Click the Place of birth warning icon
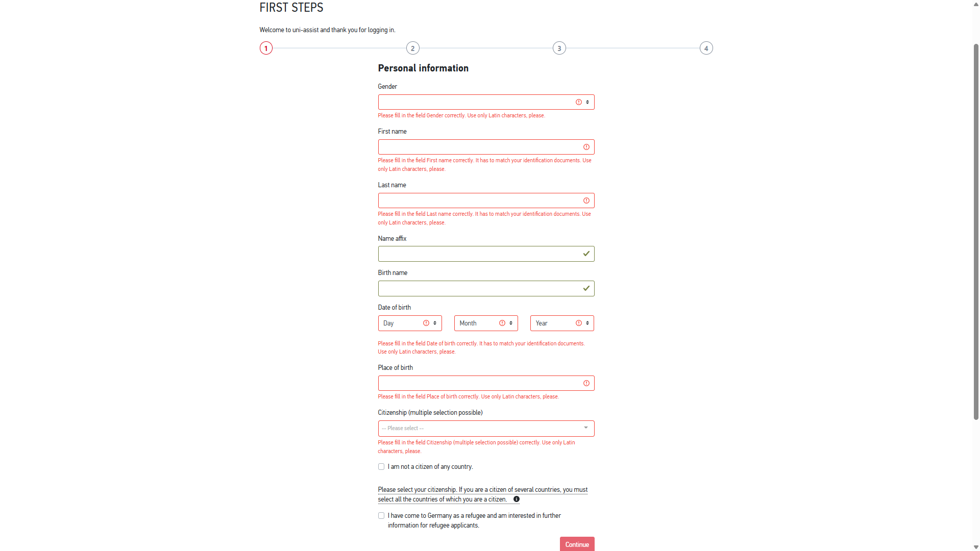 [x=586, y=384]
